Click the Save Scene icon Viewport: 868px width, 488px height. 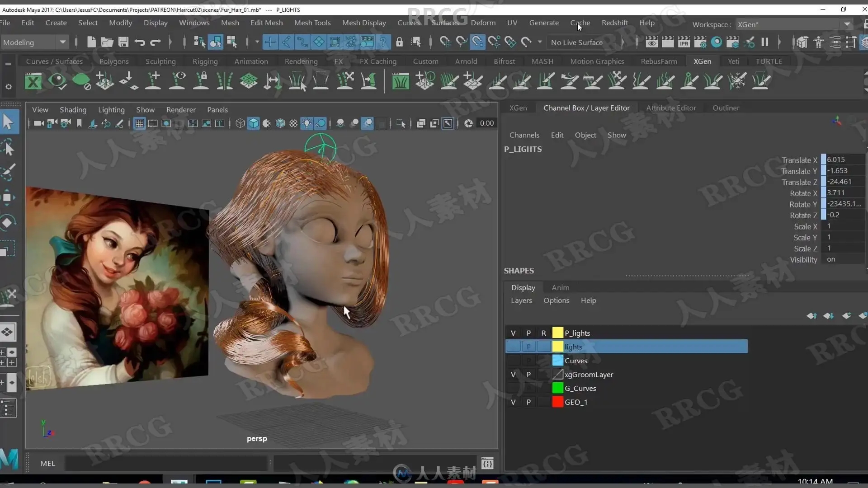click(x=123, y=42)
